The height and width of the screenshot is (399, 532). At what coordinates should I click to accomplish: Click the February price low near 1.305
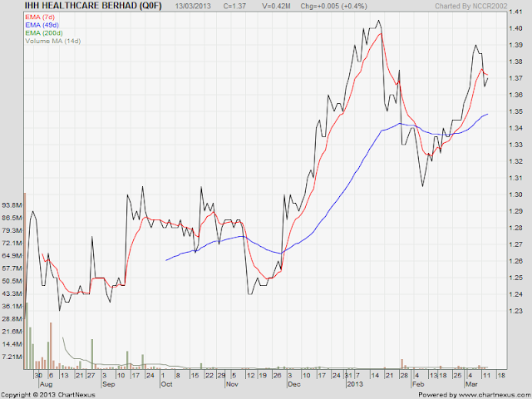click(x=422, y=186)
